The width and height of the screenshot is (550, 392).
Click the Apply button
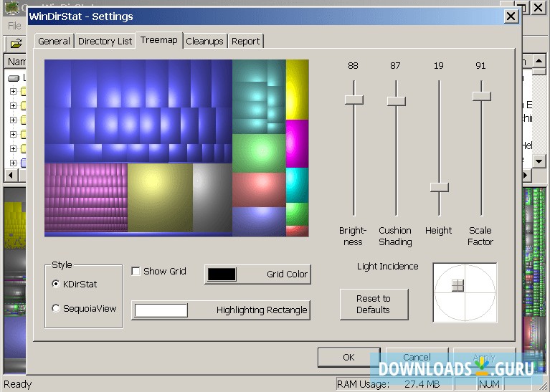(484, 358)
